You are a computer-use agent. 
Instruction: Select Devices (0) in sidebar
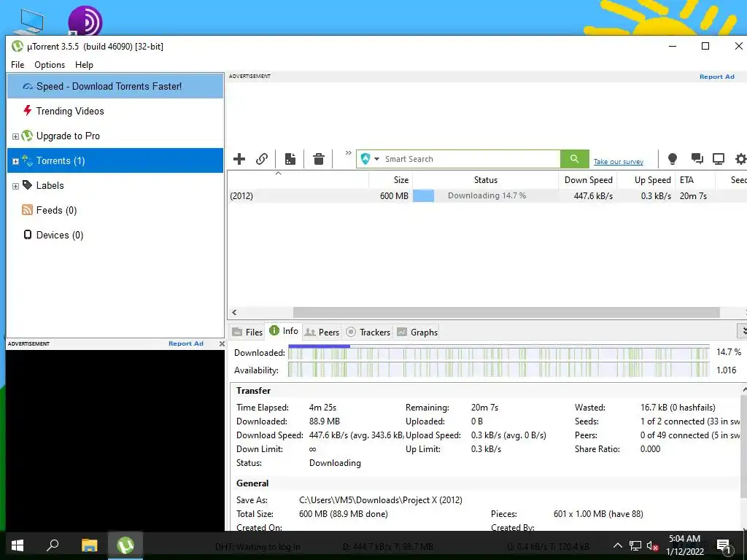pos(115,235)
